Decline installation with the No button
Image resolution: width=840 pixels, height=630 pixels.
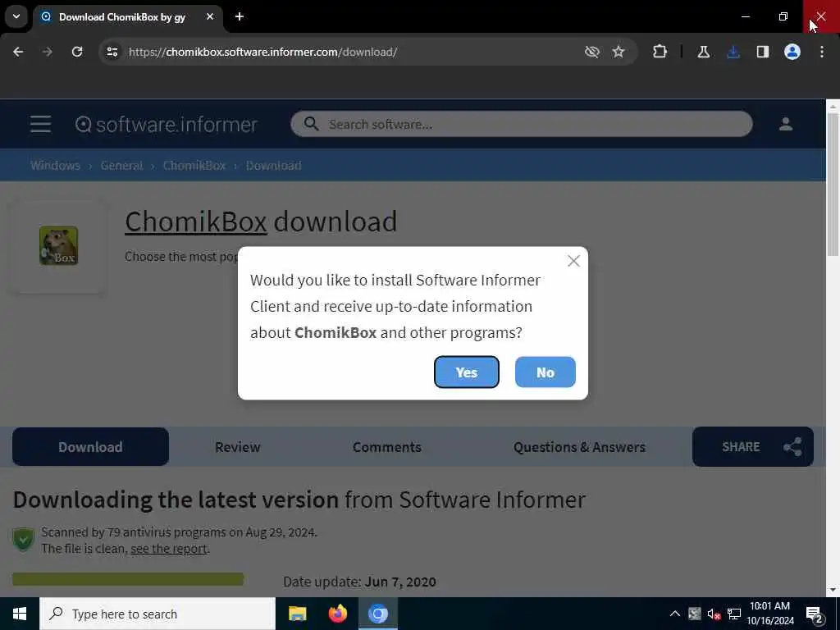[x=545, y=372]
